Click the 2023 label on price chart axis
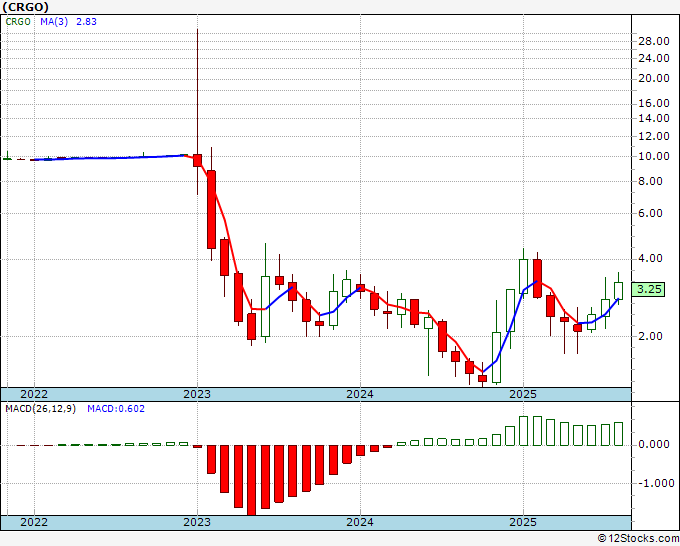This screenshot has width=680, height=546. pyautogui.click(x=197, y=394)
